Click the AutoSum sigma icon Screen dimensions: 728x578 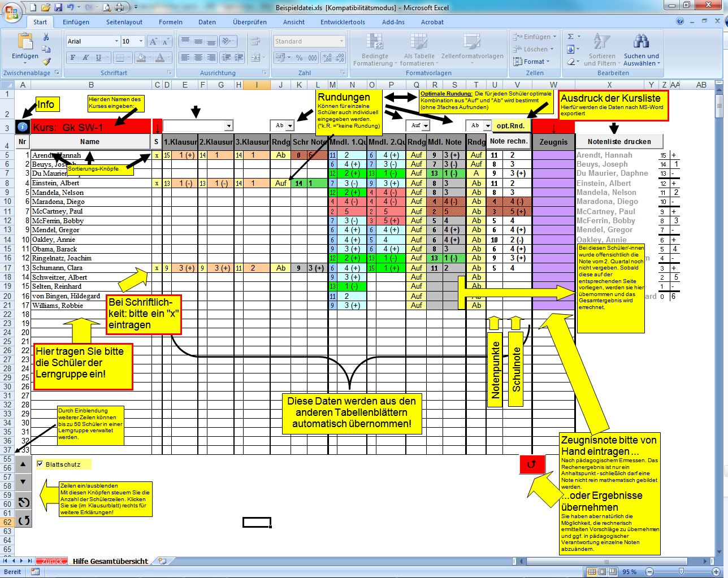(x=570, y=37)
